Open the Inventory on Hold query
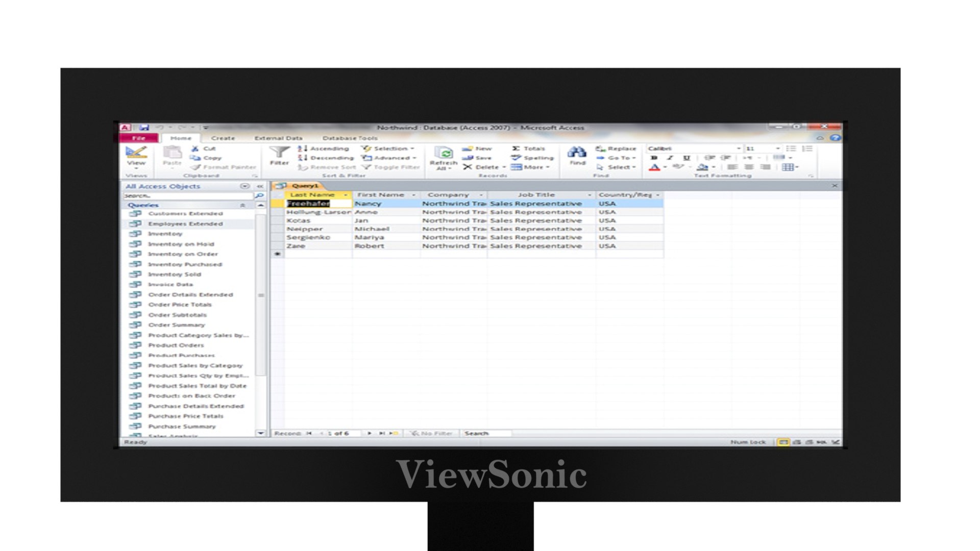The width and height of the screenshot is (980, 551). click(181, 244)
